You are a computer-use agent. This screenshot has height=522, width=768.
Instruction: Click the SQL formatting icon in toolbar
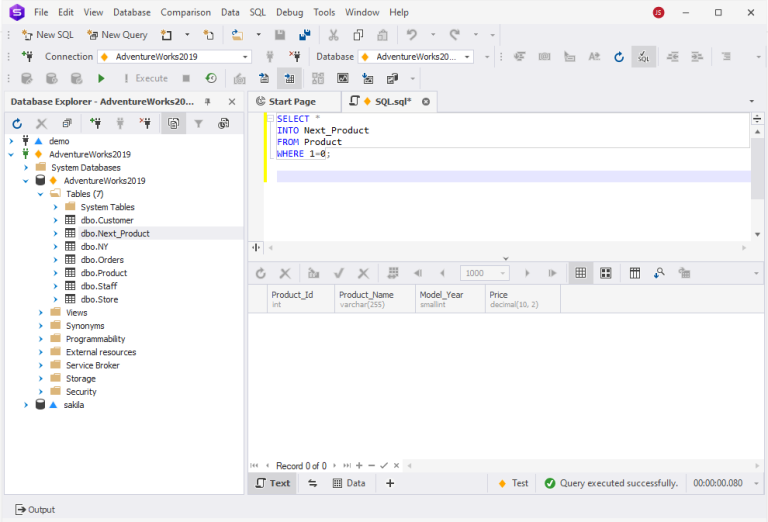[644, 57]
